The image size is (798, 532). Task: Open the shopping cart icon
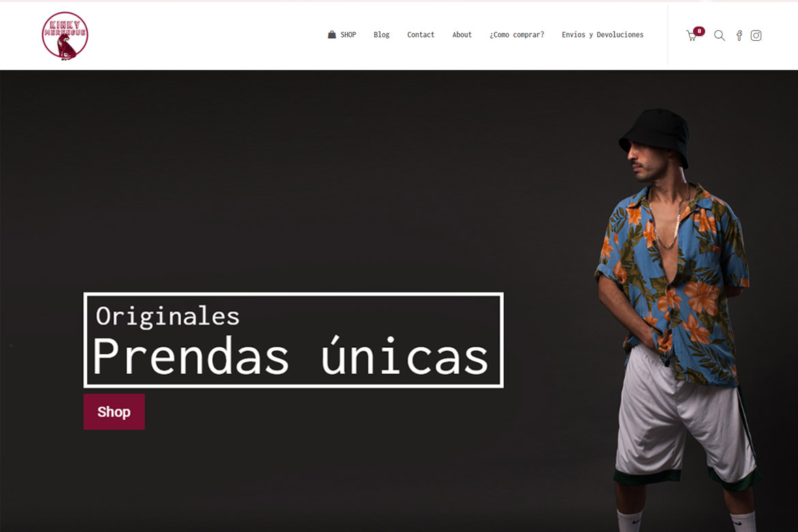(691, 35)
